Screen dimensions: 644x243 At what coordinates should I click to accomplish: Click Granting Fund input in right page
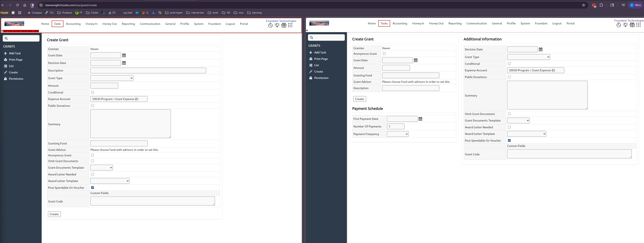[410, 75]
